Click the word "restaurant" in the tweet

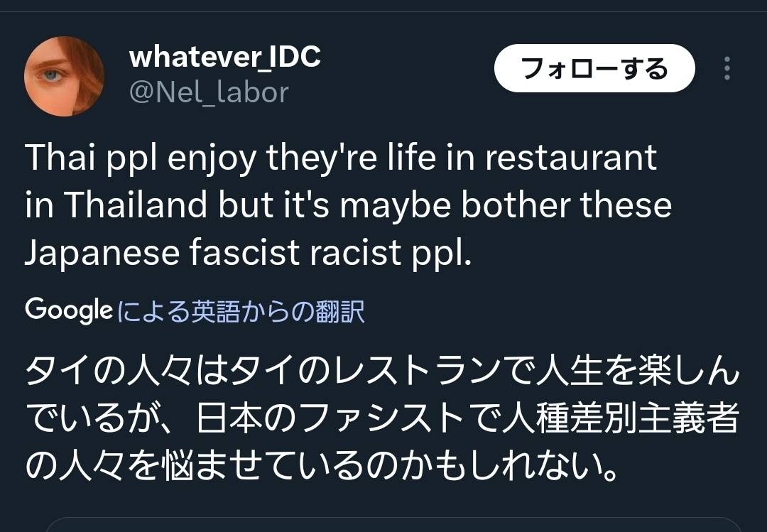click(x=571, y=158)
